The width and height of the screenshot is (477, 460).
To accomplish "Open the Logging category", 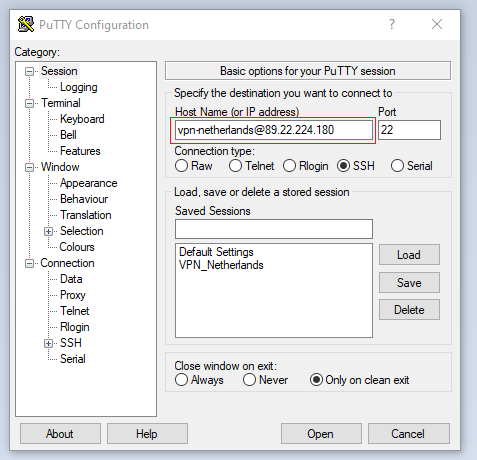I will pos(79,87).
